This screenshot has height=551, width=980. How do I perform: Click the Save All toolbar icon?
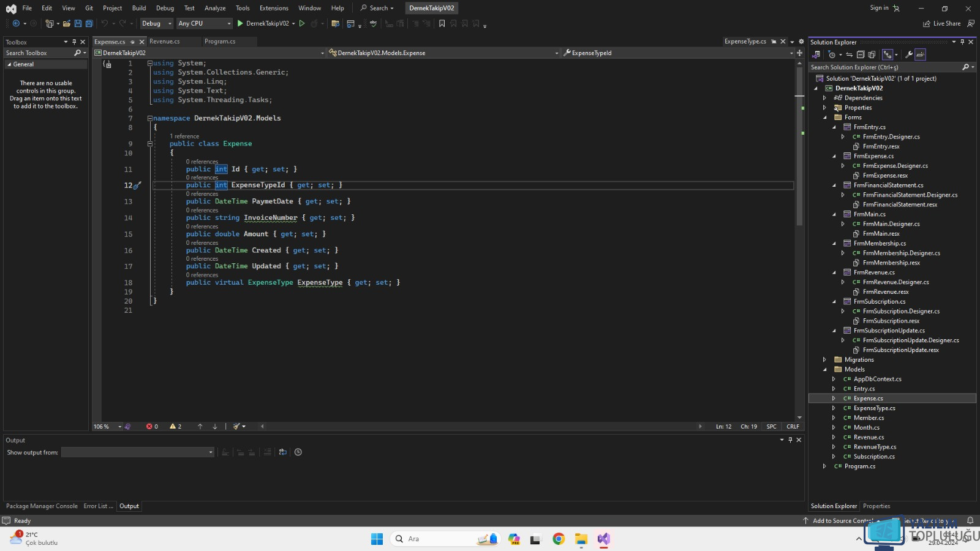pyautogui.click(x=89, y=23)
